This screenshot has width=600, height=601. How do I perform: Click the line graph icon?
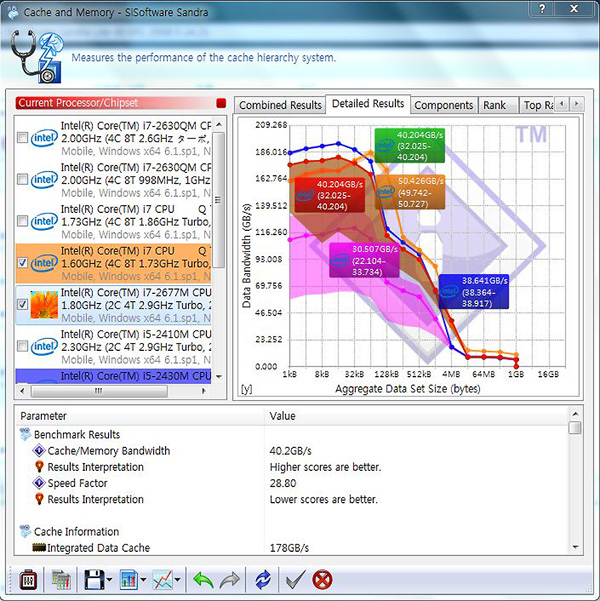[163, 580]
